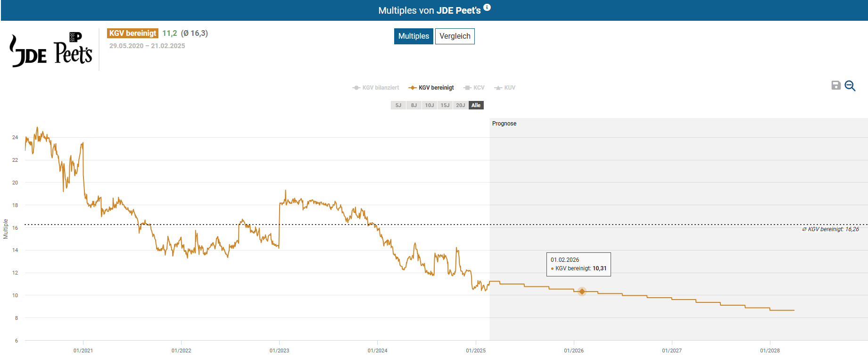Open the Vergleich tab

coord(455,36)
